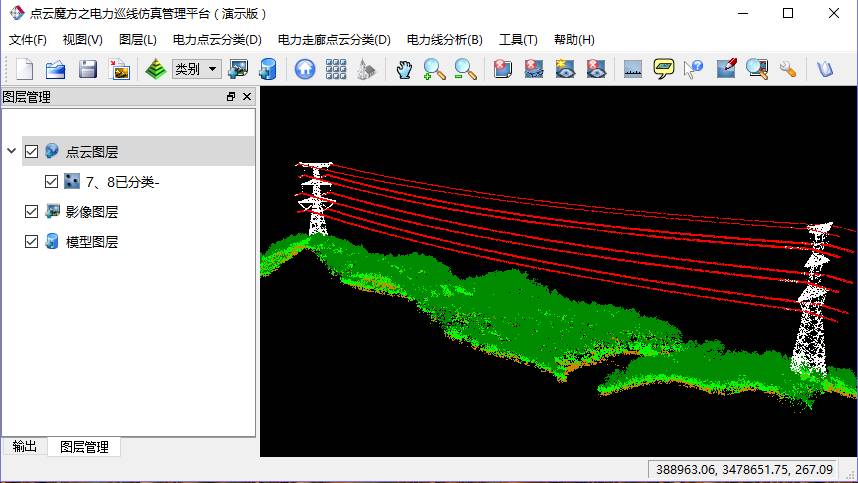The height and width of the screenshot is (483, 858).
Task: Hide the 7、8已分类- point cloud checkbox
Action: 52,182
